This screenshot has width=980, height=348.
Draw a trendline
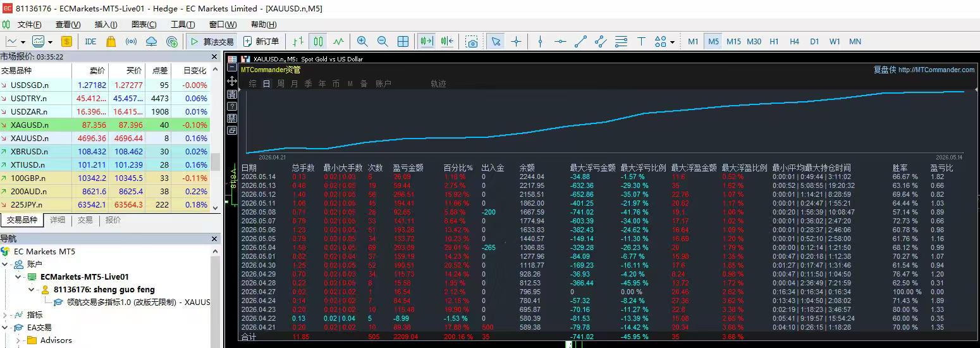coord(580,42)
